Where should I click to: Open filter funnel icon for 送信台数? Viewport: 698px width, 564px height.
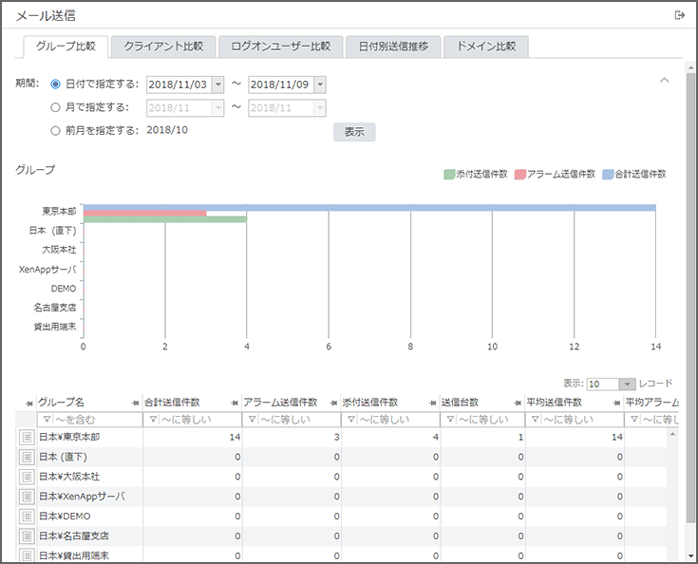[450, 419]
